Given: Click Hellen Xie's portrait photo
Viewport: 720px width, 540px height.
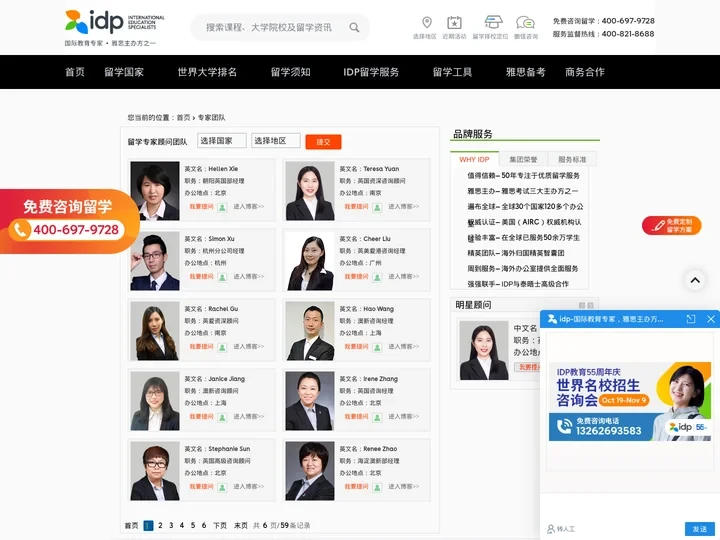Looking at the screenshot, I should point(155,191).
